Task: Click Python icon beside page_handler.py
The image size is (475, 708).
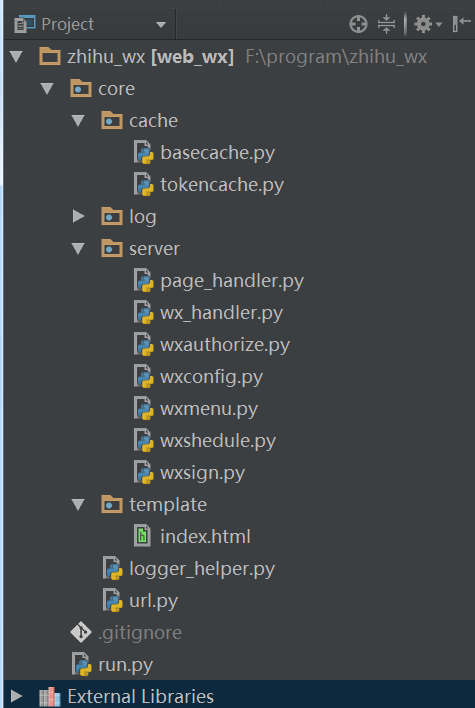Action: [x=144, y=281]
